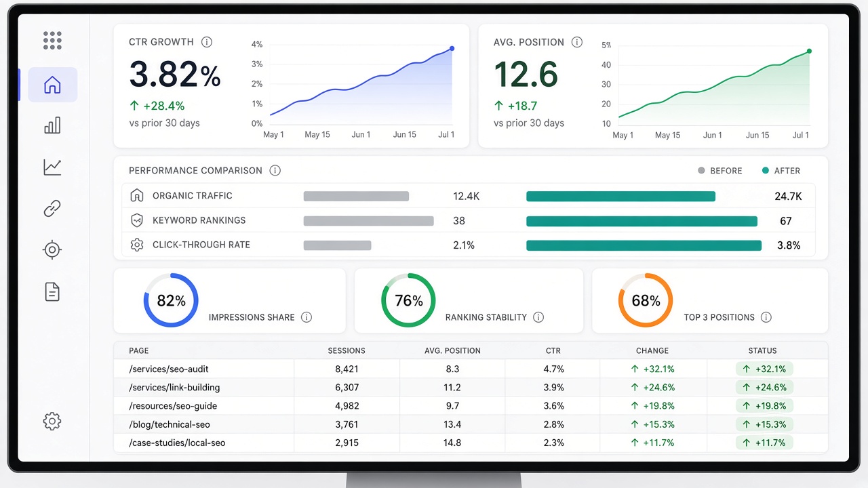Open the bar chart reports icon
868x488 pixels.
52,125
